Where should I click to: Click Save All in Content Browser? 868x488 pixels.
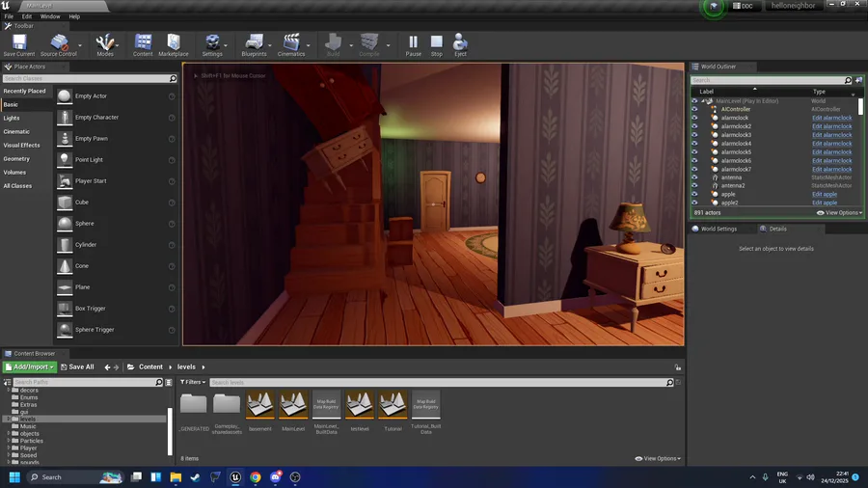(77, 367)
